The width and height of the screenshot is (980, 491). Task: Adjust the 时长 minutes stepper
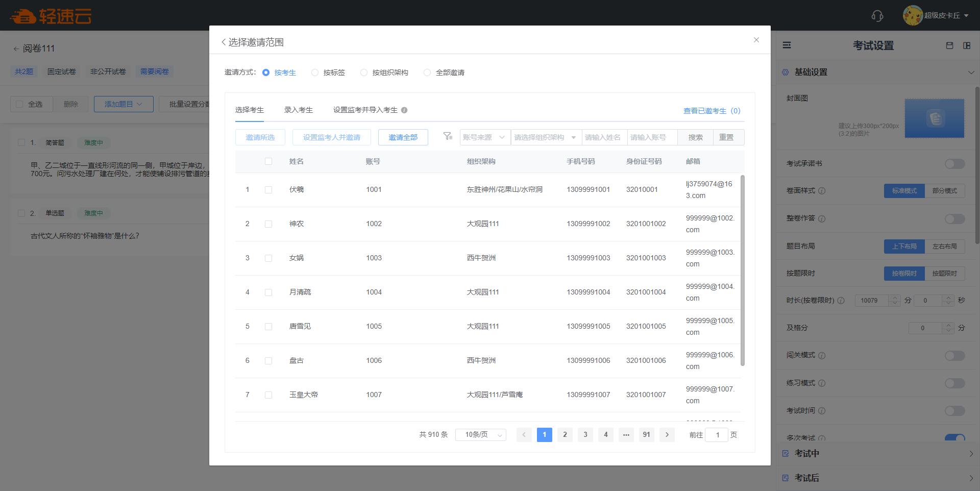(894, 301)
